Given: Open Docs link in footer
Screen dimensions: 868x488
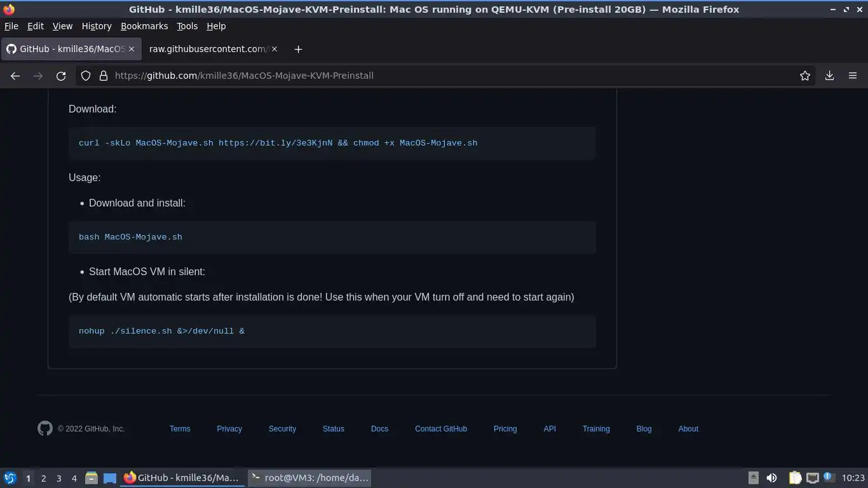Looking at the screenshot, I should pyautogui.click(x=379, y=429).
